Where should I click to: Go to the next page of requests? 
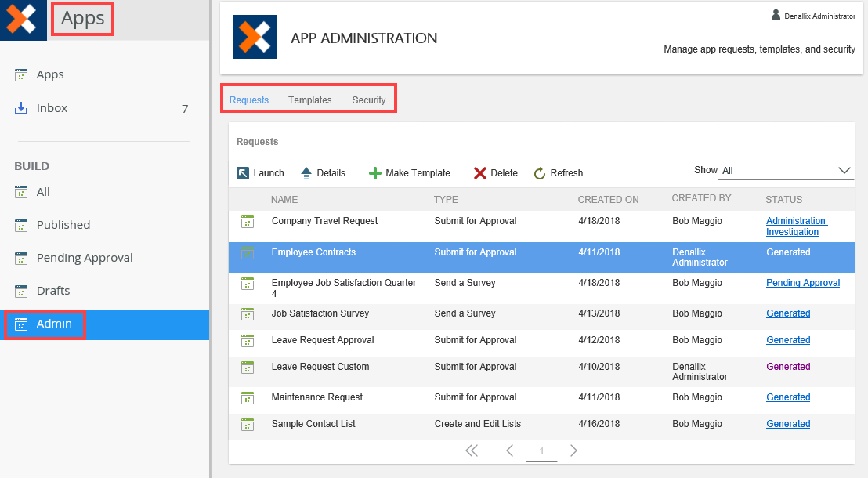(x=573, y=451)
